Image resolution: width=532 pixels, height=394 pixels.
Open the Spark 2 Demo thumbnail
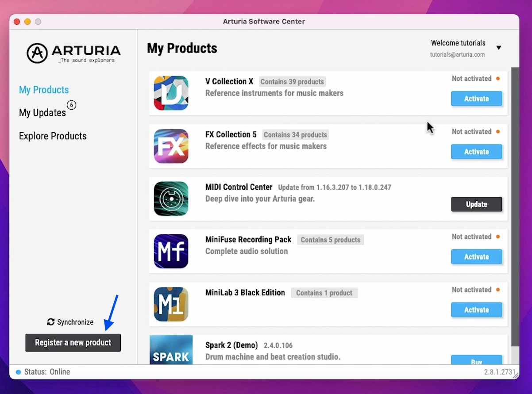(171, 350)
